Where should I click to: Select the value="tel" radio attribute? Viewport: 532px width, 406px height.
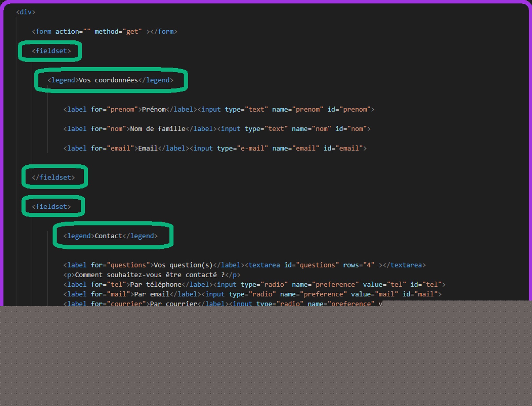(x=384, y=284)
